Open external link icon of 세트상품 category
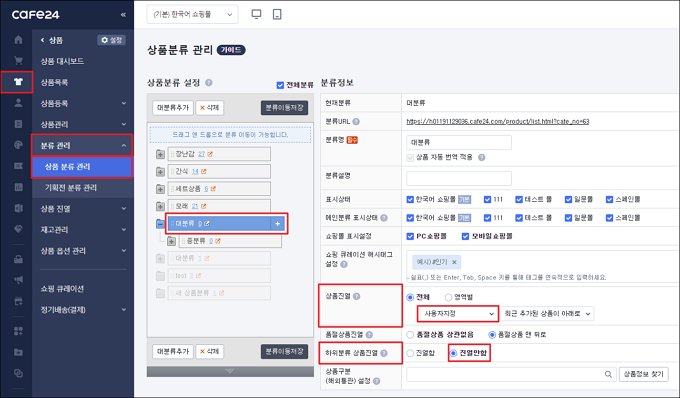 click(213, 189)
